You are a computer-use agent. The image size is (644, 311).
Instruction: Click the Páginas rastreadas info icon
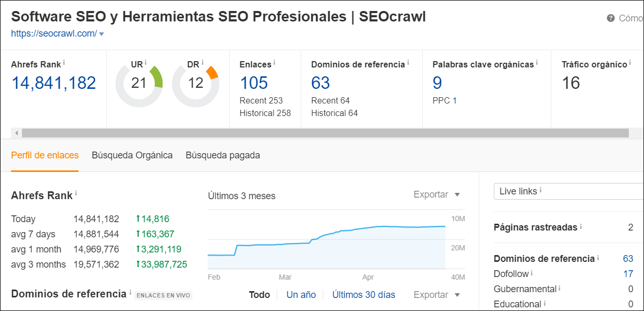[581, 227]
